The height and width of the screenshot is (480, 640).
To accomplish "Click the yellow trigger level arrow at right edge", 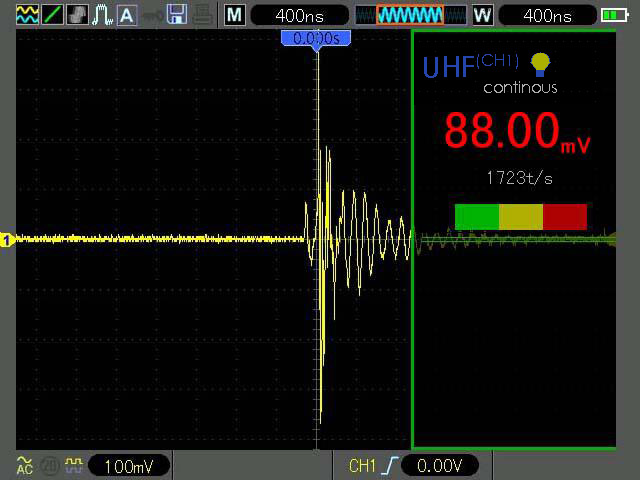I will point(610,240).
